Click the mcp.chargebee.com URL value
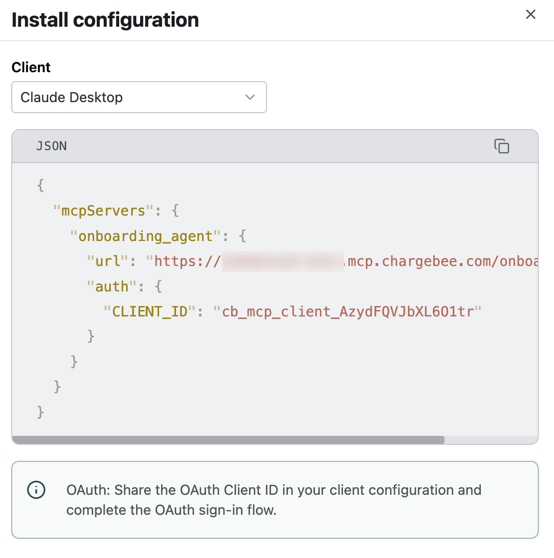 coord(342,261)
